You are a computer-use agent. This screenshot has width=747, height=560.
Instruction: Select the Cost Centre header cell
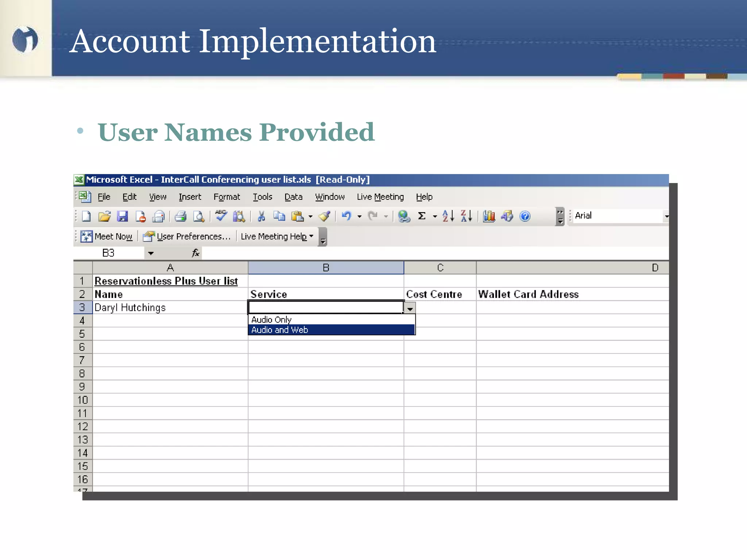(440, 294)
